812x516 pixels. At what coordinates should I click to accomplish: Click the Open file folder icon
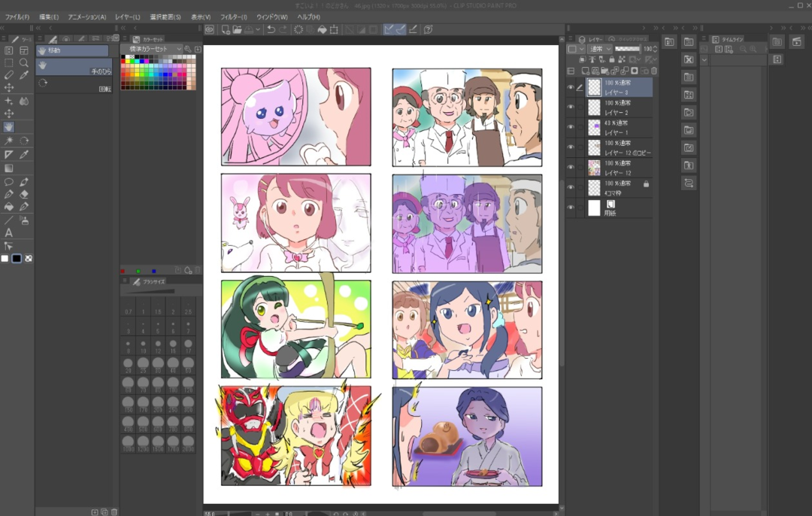pyautogui.click(x=237, y=29)
